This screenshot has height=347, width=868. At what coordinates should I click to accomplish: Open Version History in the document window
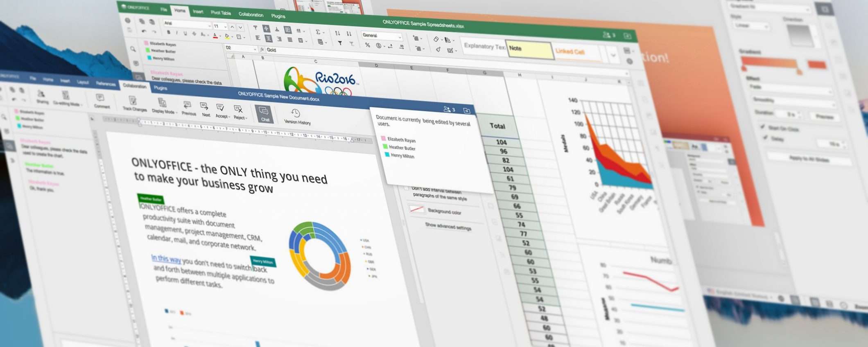(x=297, y=117)
